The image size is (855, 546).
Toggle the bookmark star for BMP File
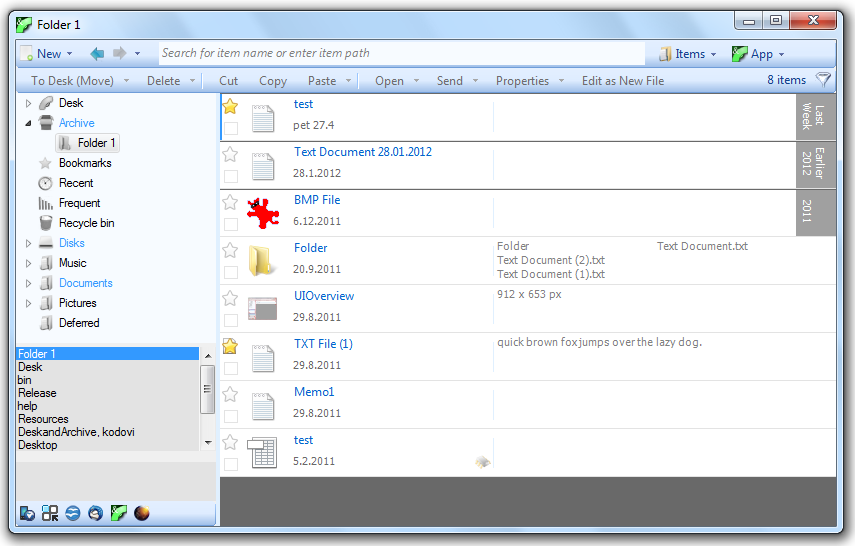point(231,202)
